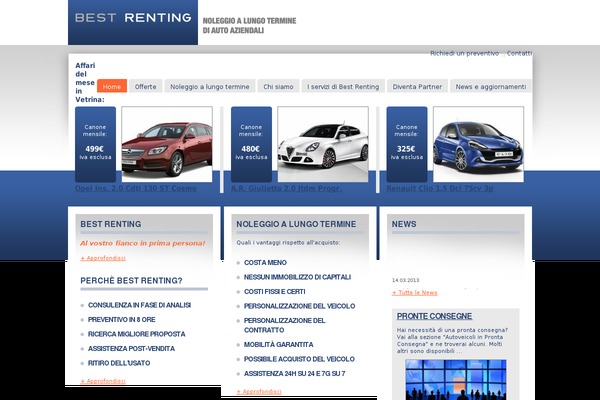Open the Pronte Consegne heading link
The width and height of the screenshot is (600, 400).
coord(434,316)
